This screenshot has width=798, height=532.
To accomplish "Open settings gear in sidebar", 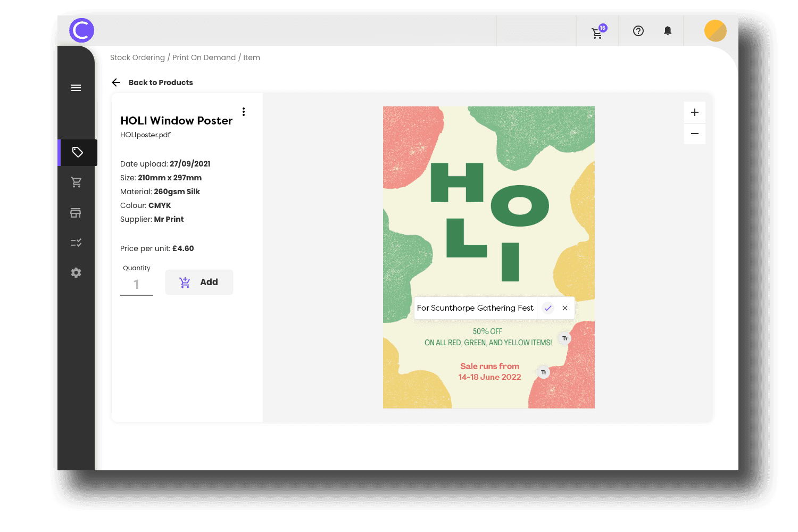I will click(x=76, y=272).
